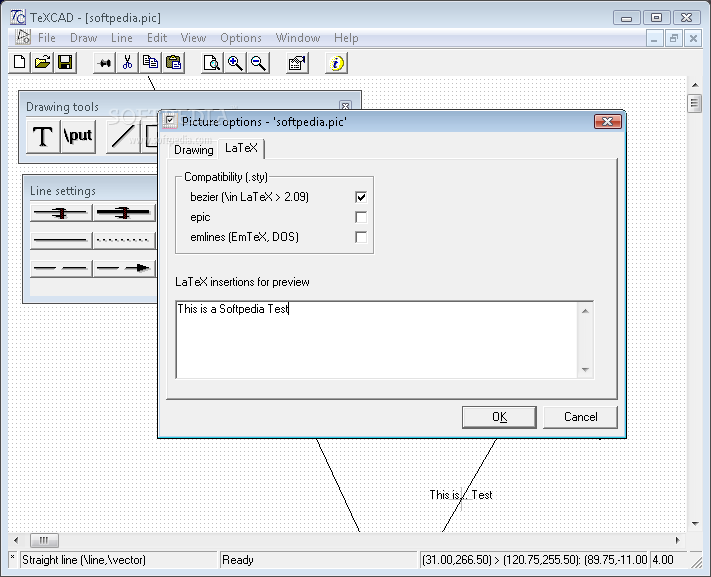The width and height of the screenshot is (711, 577).
Task: Click the canvas horizontal scrollbar thumb
Action: 44,540
